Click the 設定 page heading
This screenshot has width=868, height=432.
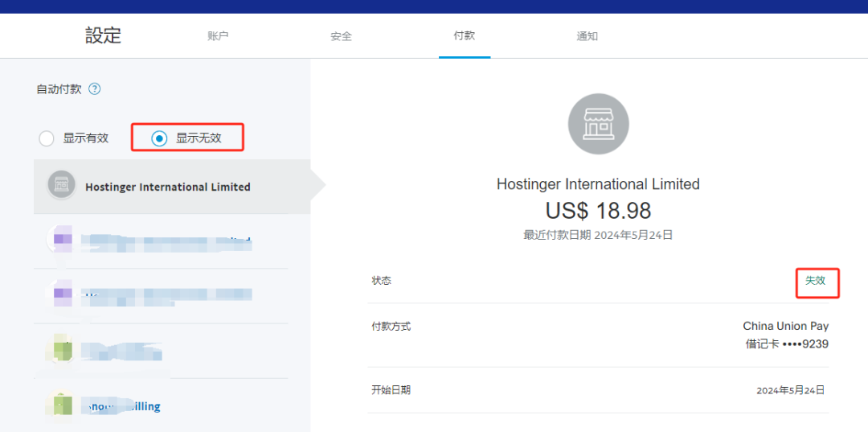click(103, 35)
